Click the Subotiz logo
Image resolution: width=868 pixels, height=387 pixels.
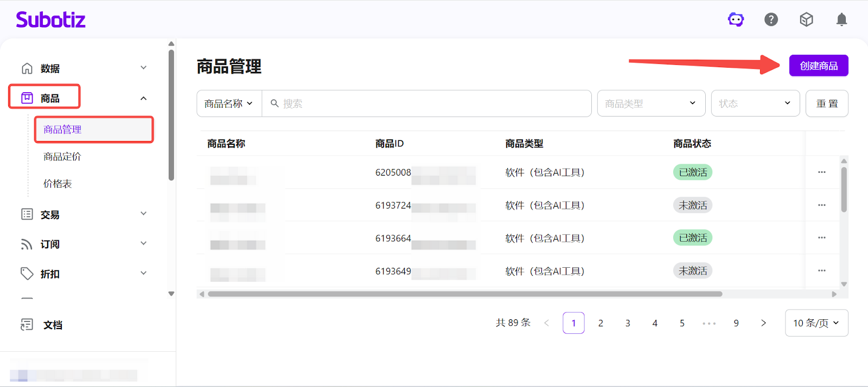(50, 20)
